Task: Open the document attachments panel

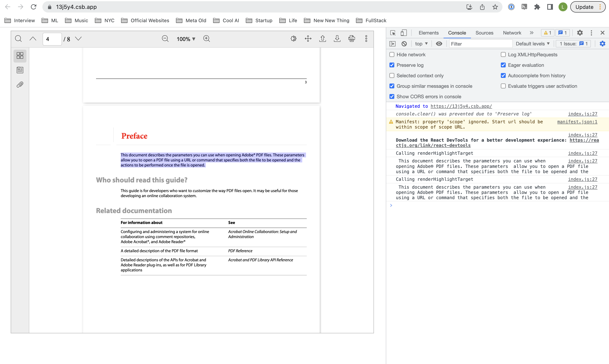Action: pyautogui.click(x=20, y=85)
